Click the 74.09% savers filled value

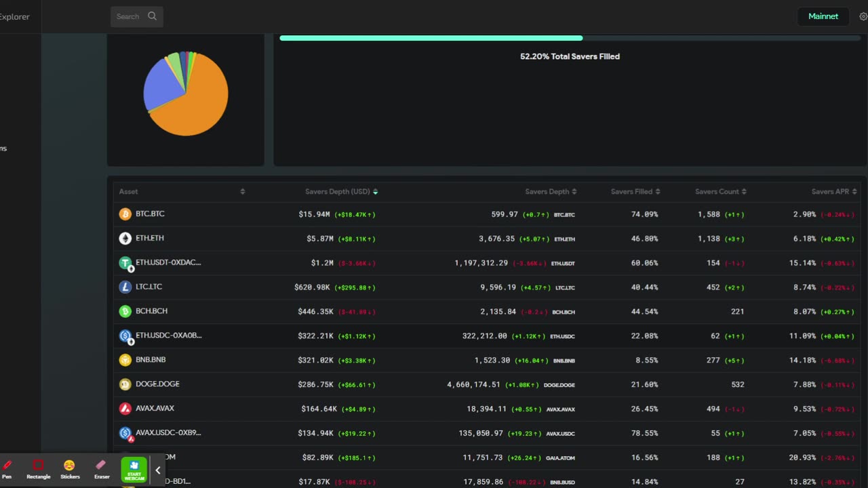(644, 214)
